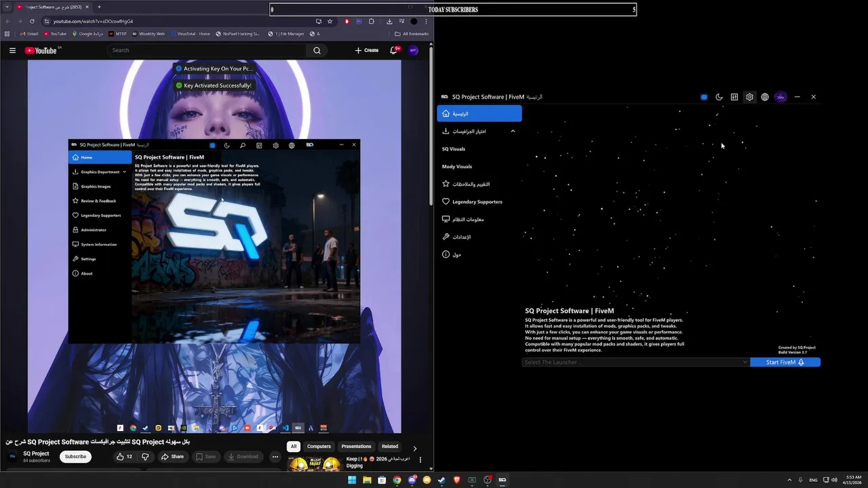Open the YouTube account avatar menu

[x=414, y=50]
